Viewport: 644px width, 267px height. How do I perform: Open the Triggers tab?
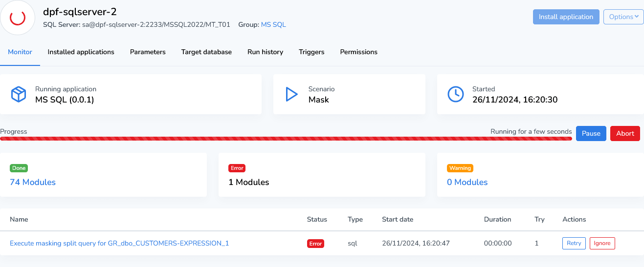pyautogui.click(x=311, y=52)
